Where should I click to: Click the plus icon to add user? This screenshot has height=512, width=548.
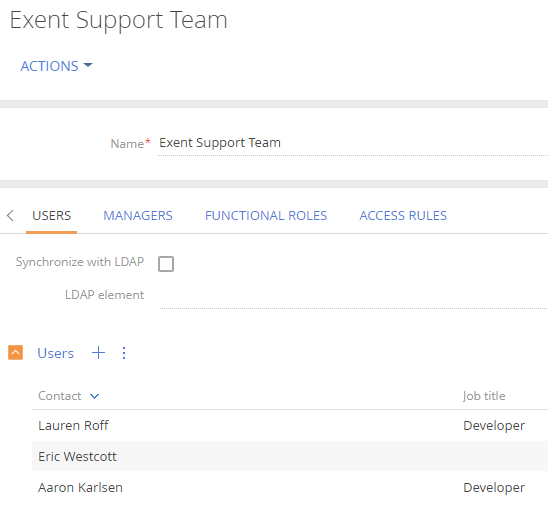point(98,353)
